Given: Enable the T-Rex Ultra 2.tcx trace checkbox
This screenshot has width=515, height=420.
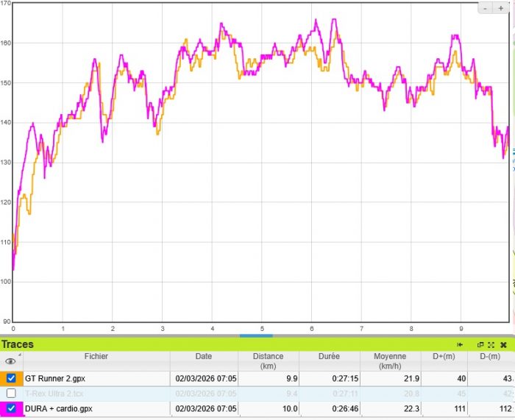Looking at the screenshot, I should click(x=11, y=394).
